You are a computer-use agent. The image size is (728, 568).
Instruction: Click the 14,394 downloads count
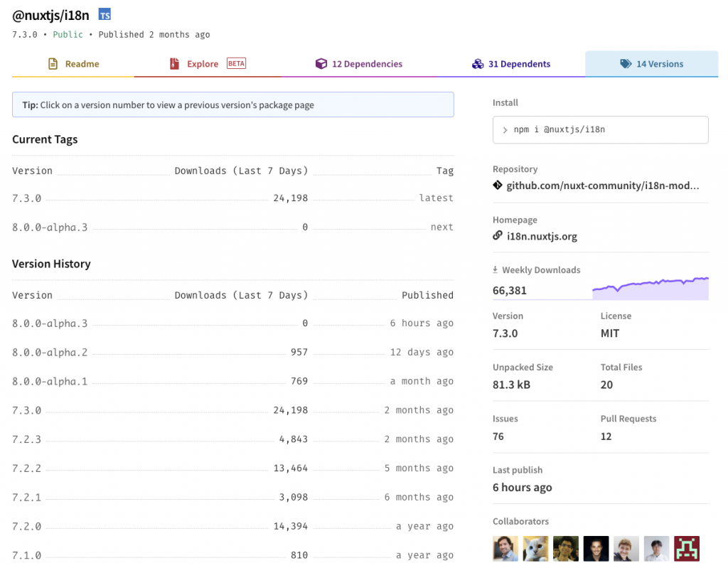click(291, 526)
